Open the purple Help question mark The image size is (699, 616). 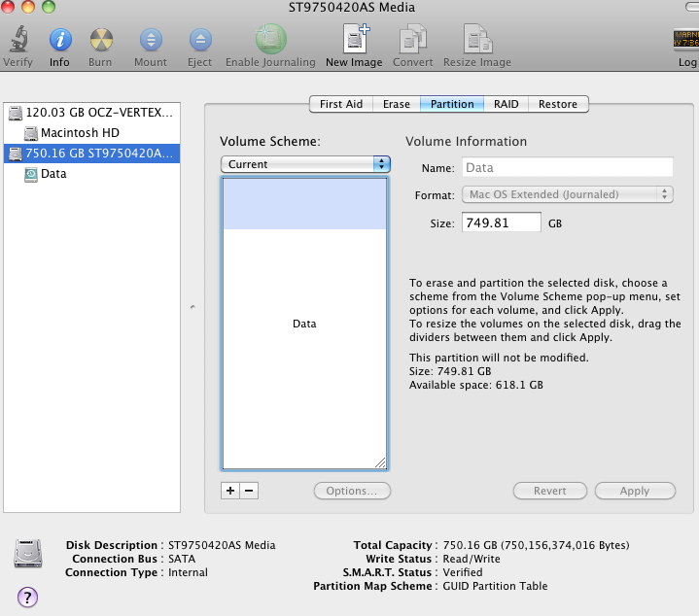pos(27,597)
